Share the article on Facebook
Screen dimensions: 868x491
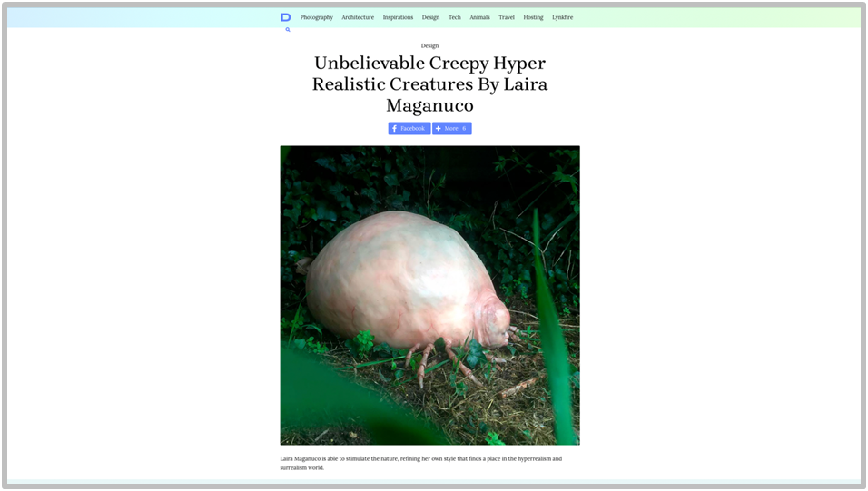[409, 129]
